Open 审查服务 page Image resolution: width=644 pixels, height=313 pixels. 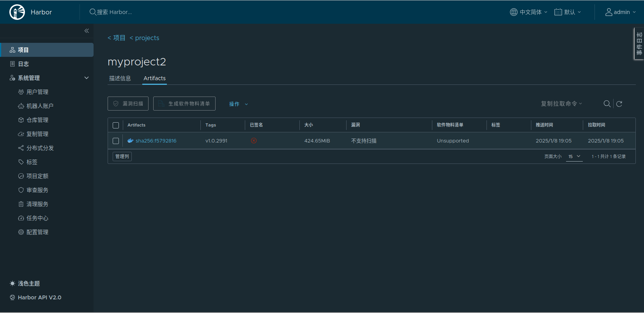point(37,190)
